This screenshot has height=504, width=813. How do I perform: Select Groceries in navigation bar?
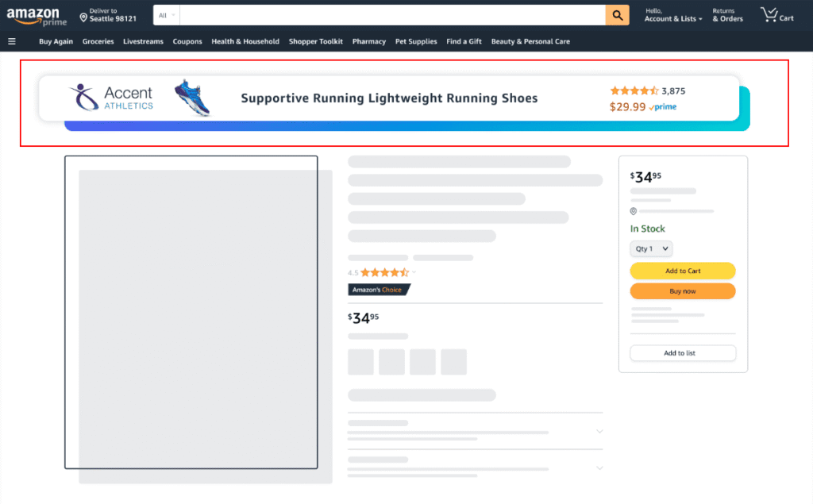[x=98, y=41]
